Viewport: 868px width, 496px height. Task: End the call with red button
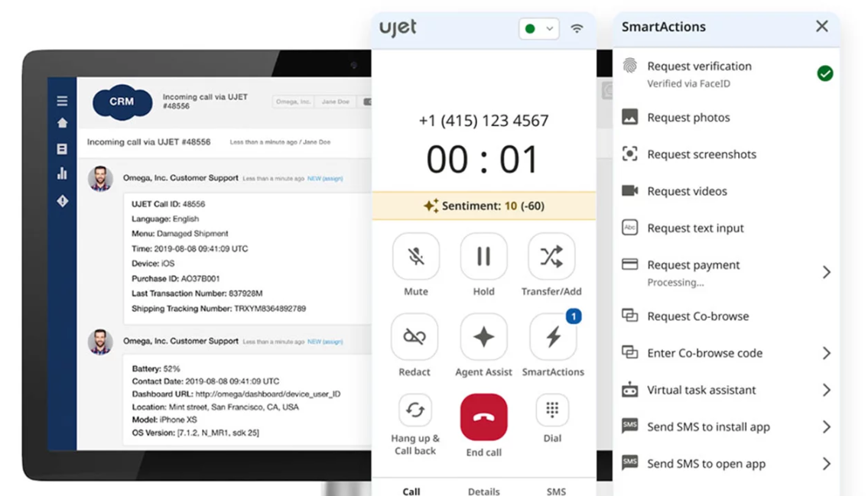tap(483, 417)
